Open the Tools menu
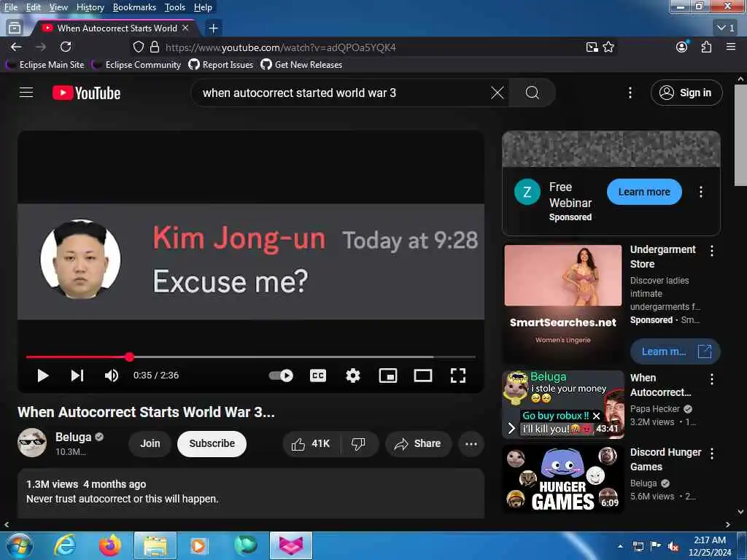The width and height of the screenshot is (747, 560). pos(175,7)
